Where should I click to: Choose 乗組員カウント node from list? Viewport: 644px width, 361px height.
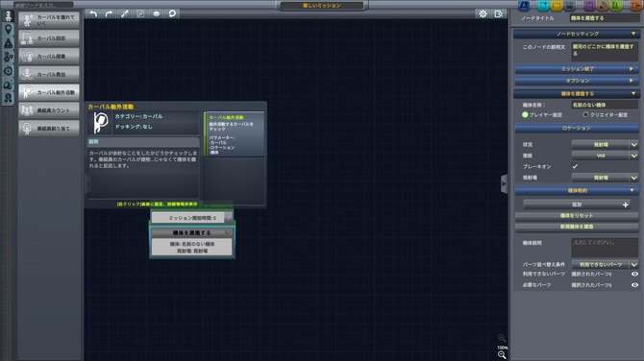[x=49, y=110]
